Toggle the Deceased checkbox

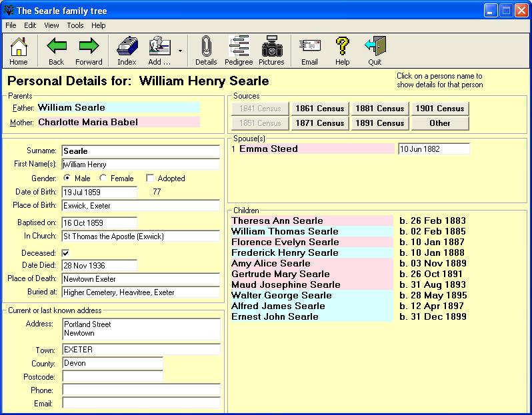(x=65, y=253)
